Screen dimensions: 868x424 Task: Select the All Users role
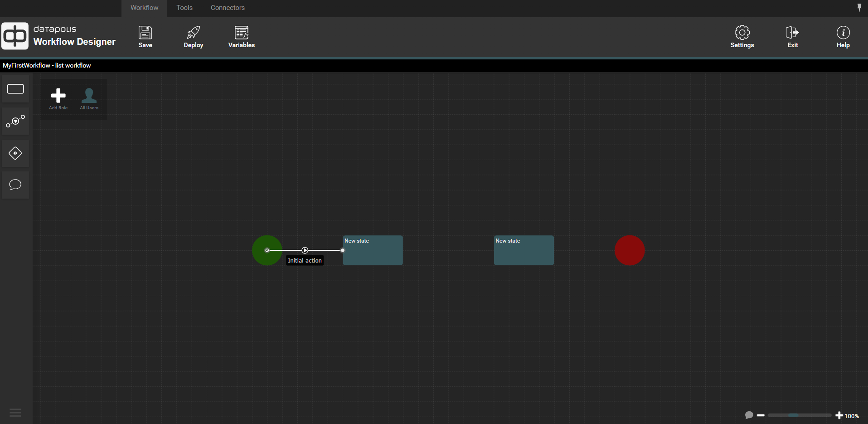(x=89, y=98)
